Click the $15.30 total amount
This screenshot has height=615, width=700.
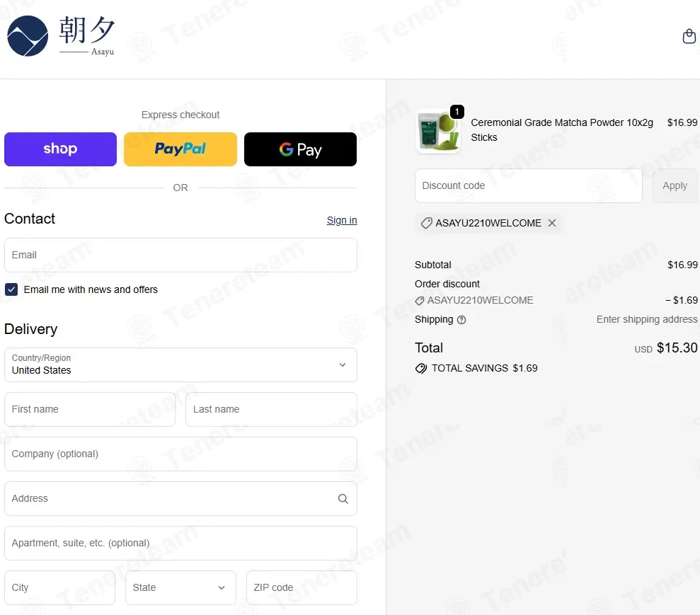(x=677, y=347)
